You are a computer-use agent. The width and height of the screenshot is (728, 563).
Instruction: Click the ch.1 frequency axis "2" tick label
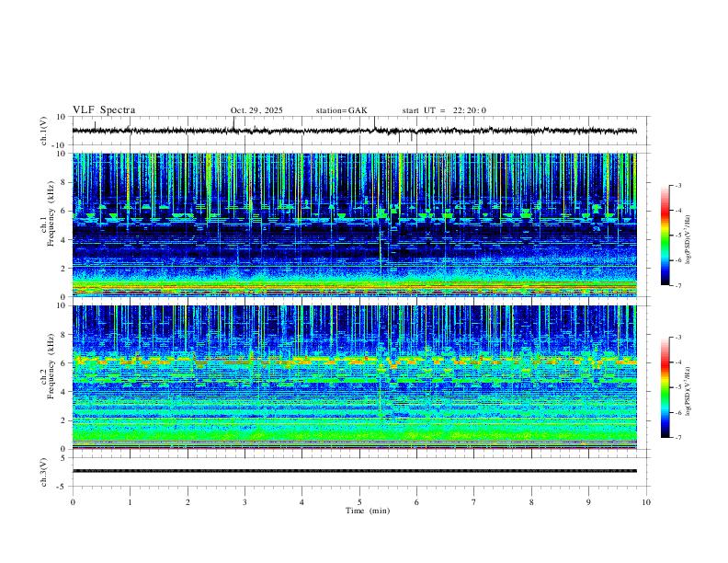point(63,268)
